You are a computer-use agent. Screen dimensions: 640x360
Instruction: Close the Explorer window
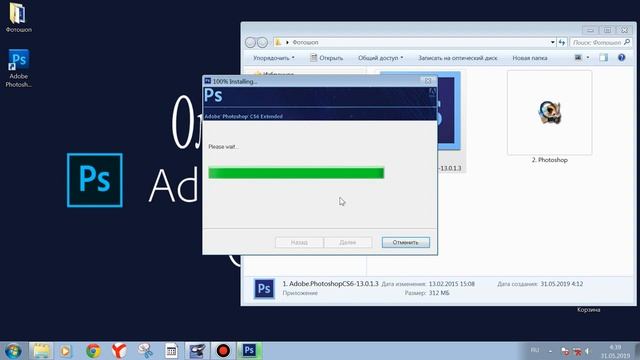(624, 30)
